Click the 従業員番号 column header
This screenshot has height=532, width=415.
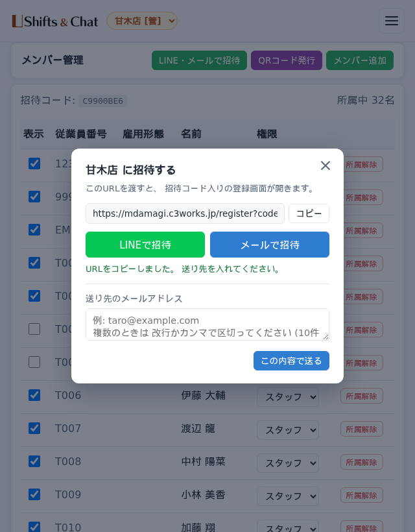coord(81,134)
